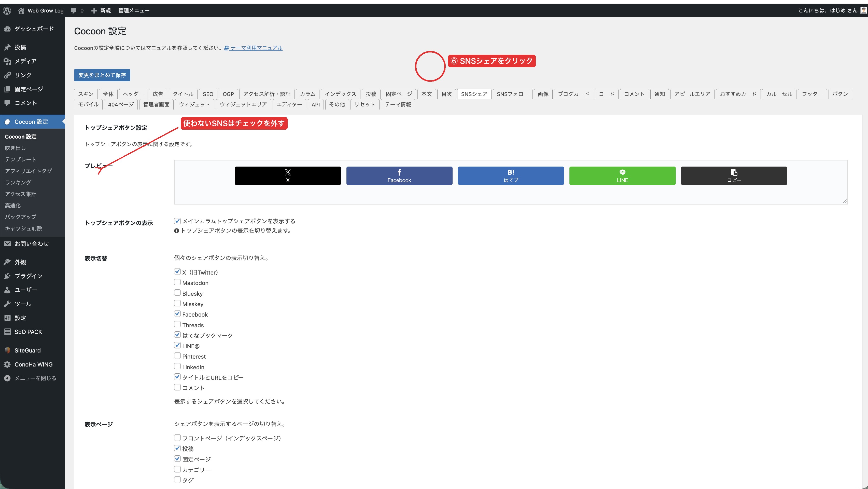Screen dimensions: 868x489
Task: Switch to the モバイル tab
Action: pos(88,104)
